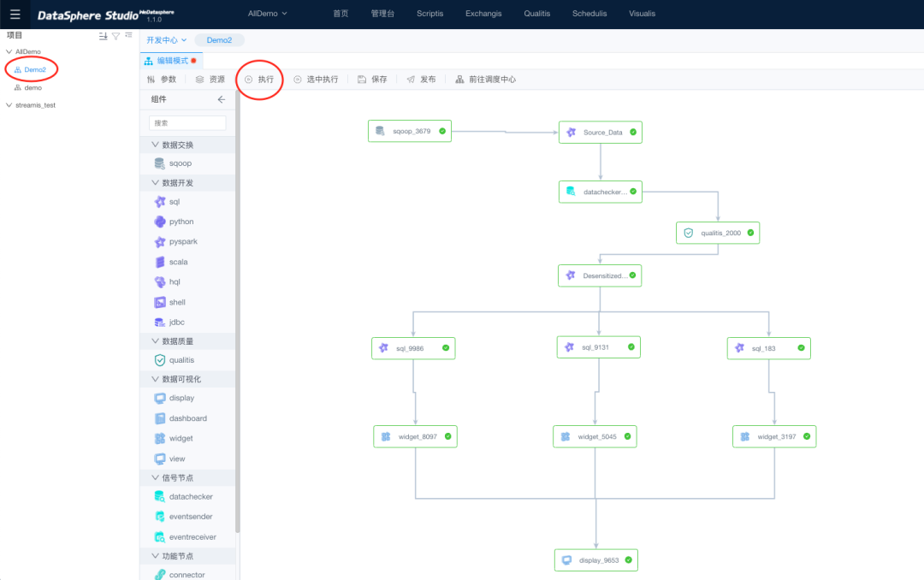Collapse the AllDemo project tree
924x580 pixels.
click(9, 52)
